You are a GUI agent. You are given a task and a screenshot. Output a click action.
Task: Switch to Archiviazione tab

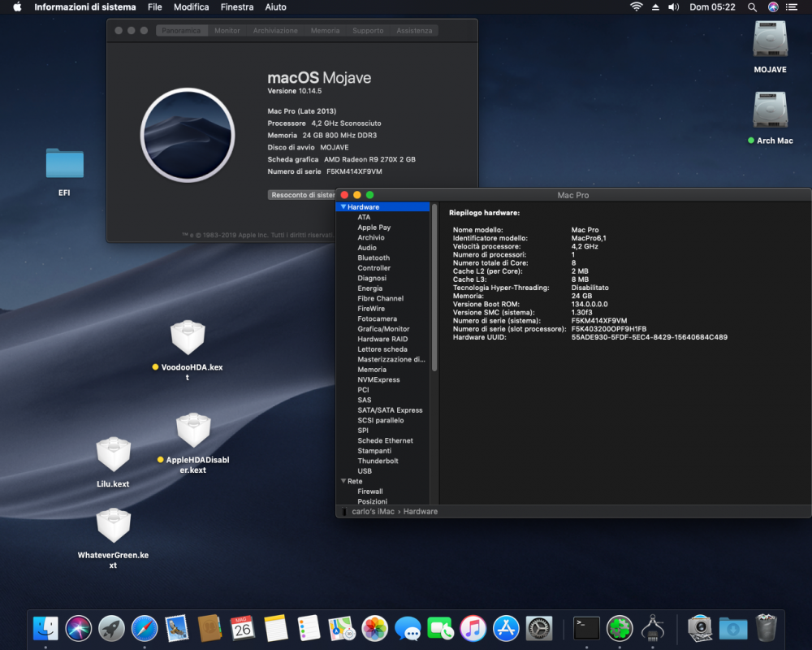pos(275,31)
